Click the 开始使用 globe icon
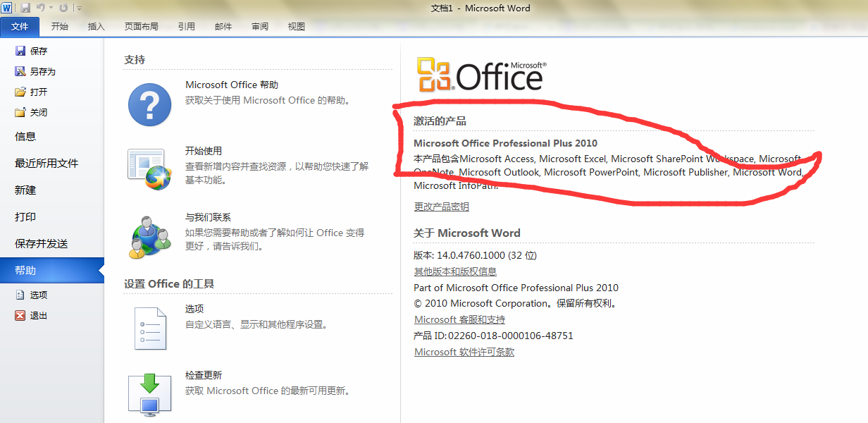The height and width of the screenshot is (423, 868). coord(149,169)
